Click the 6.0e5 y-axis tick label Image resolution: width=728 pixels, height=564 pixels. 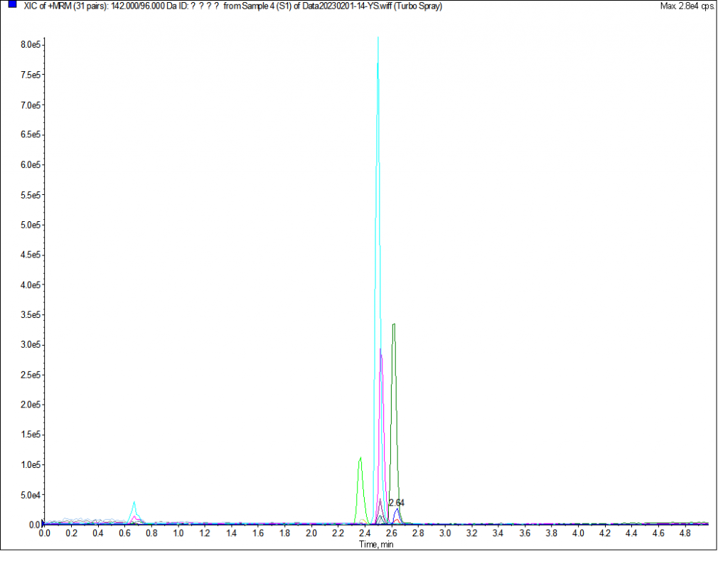[x=31, y=165]
